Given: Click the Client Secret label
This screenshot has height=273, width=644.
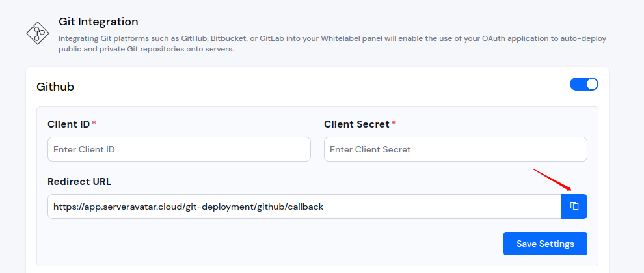Looking at the screenshot, I should (x=356, y=124).
